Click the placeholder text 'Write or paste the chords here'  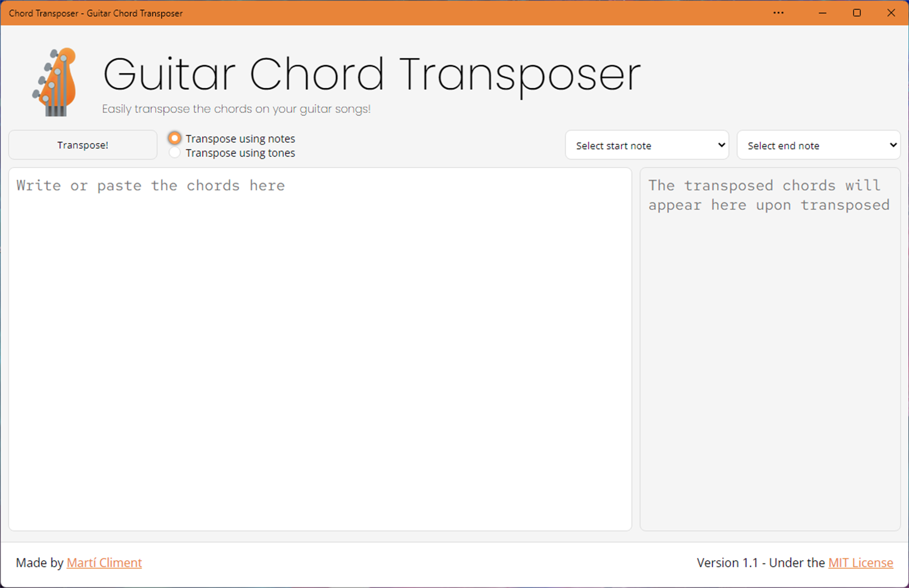pos(150,185)
